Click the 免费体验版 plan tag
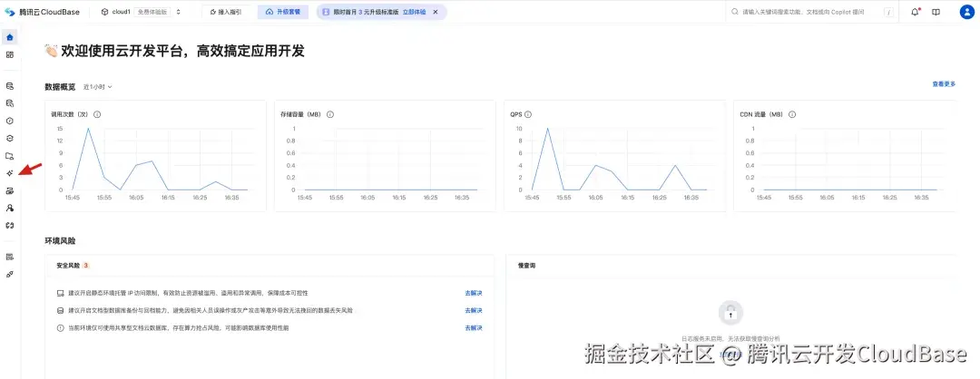The image size is (980, 379). click(152, 12)
